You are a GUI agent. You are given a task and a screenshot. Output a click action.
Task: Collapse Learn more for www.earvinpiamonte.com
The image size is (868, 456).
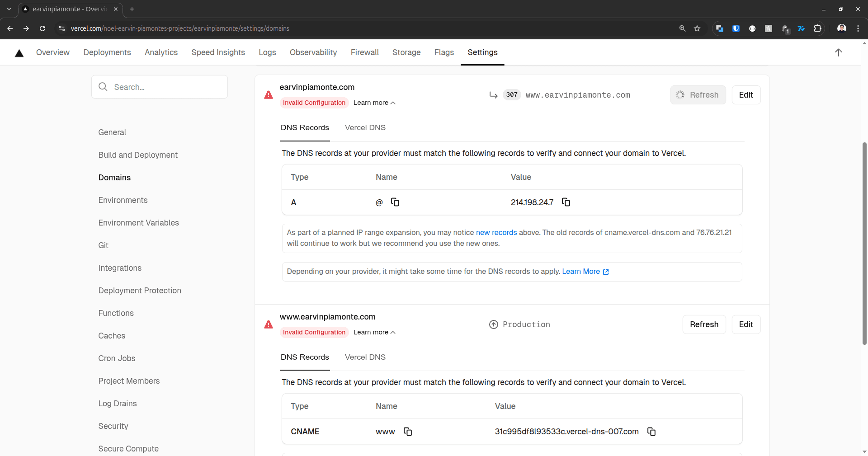click(374, 333)
